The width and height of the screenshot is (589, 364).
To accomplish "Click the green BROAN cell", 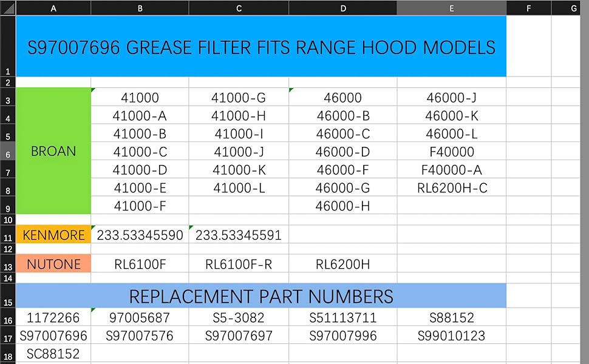I will click(x=53, y=151).
